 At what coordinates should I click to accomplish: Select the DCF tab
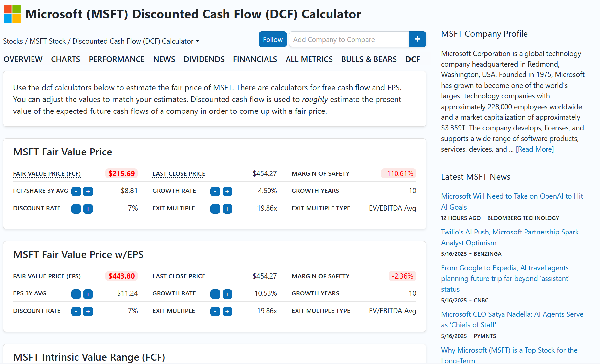pos(413,59)
